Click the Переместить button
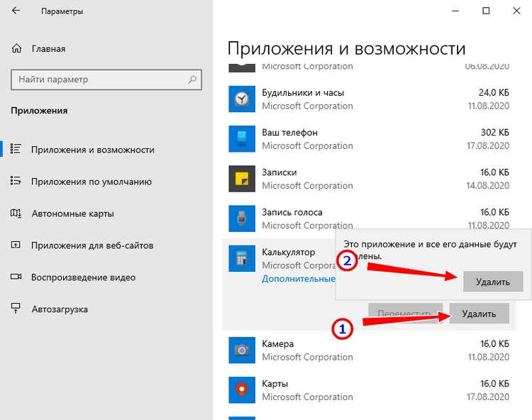Image resolution: width=532 pixels, height=420 pixels. tap(405, 313)
